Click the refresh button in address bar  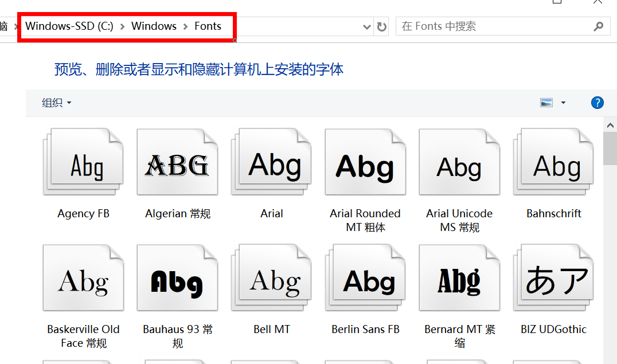(381, 27)
